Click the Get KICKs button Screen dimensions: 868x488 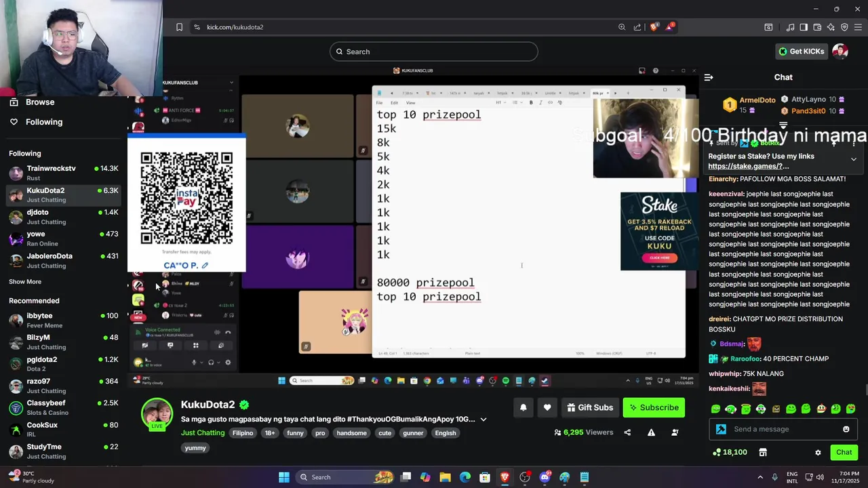802,52
